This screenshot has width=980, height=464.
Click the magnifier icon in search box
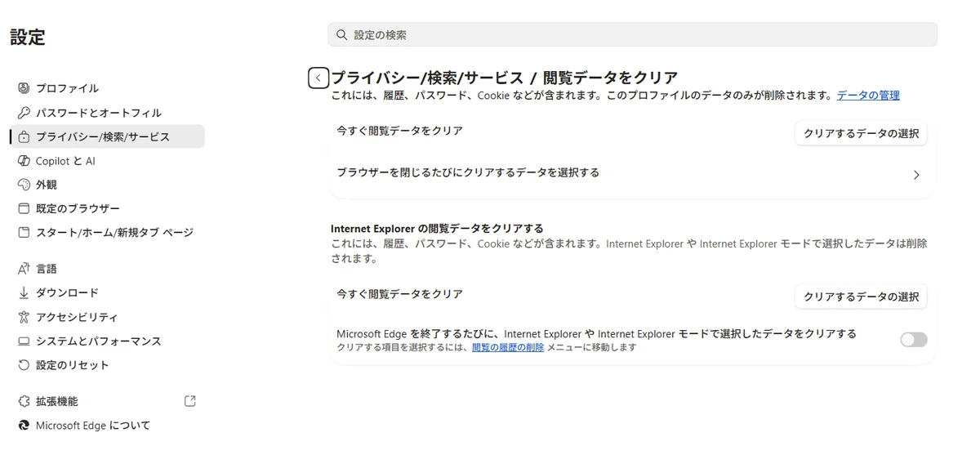(342, 35)
